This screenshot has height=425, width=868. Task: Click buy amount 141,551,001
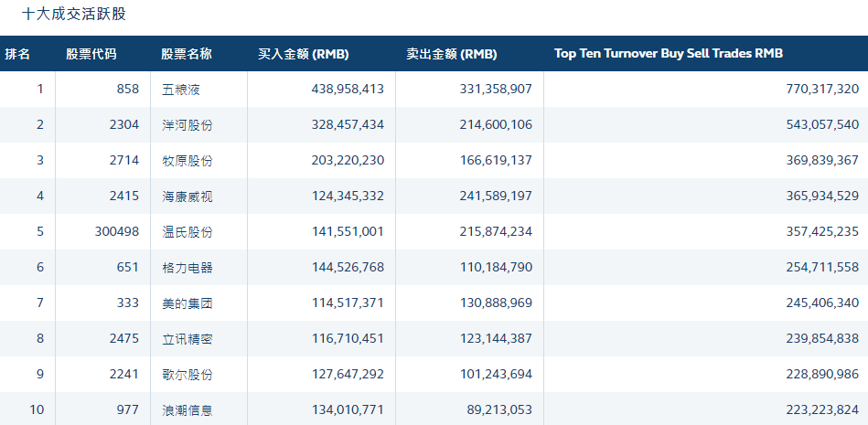pos(348,231)
